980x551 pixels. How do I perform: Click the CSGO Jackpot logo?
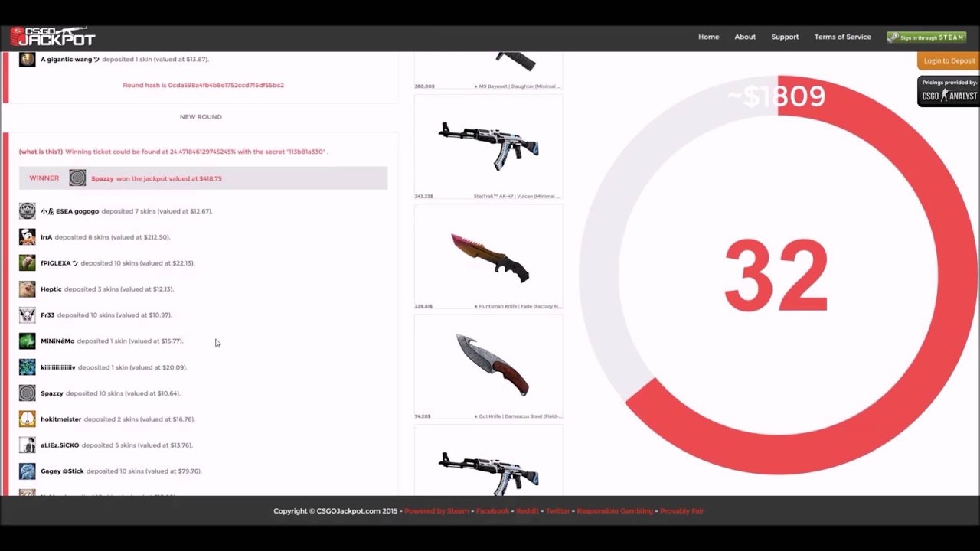click(x=52, y=36)
